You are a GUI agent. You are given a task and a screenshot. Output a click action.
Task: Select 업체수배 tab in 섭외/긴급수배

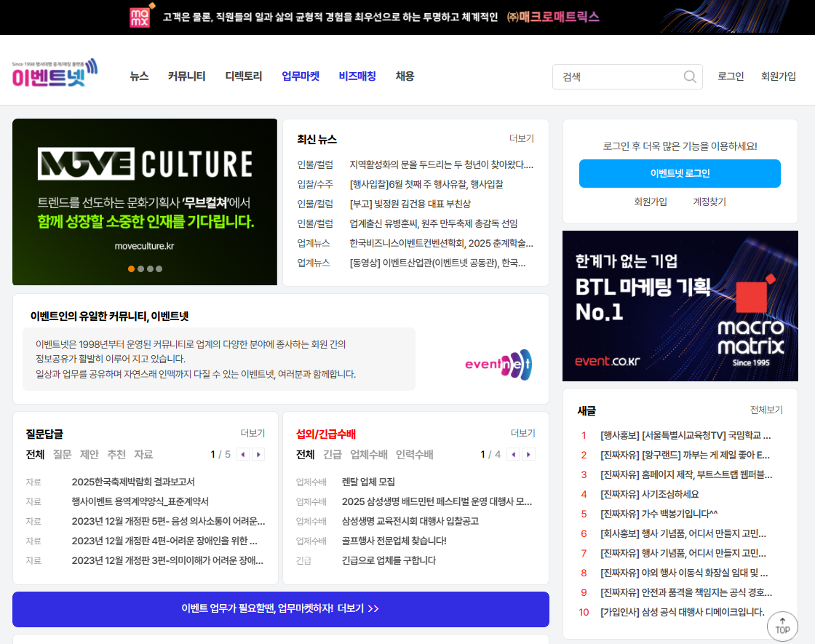[368, 454]
